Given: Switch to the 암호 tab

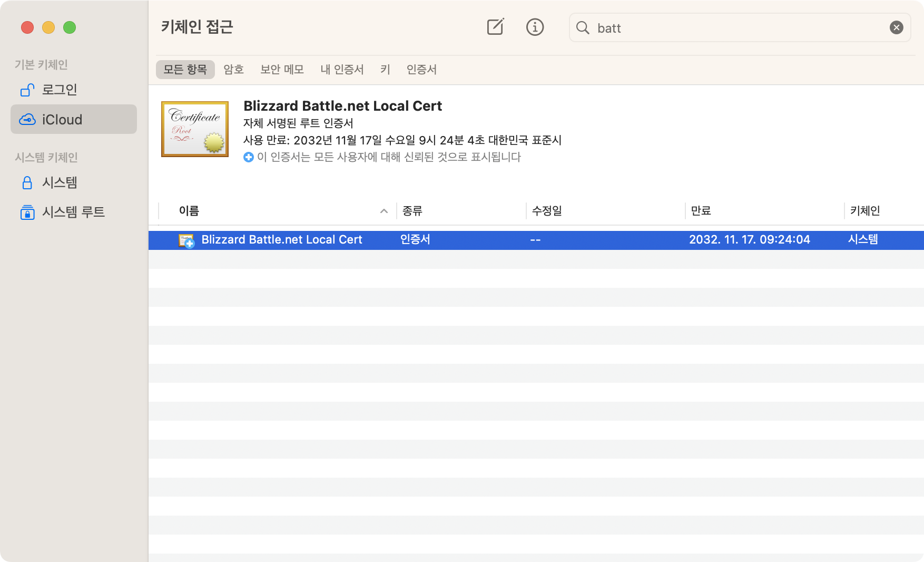Looking at the screenshot, I should (233, 70).
